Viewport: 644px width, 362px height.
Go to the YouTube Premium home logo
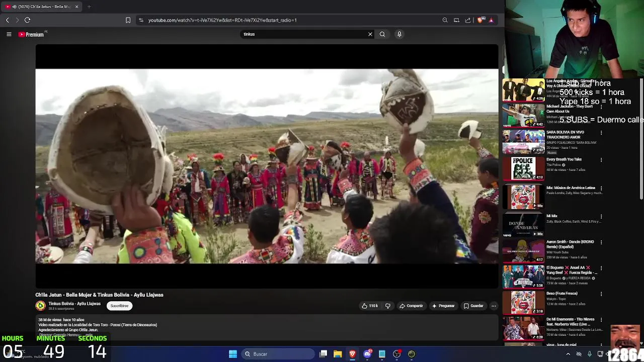[32, 34]
